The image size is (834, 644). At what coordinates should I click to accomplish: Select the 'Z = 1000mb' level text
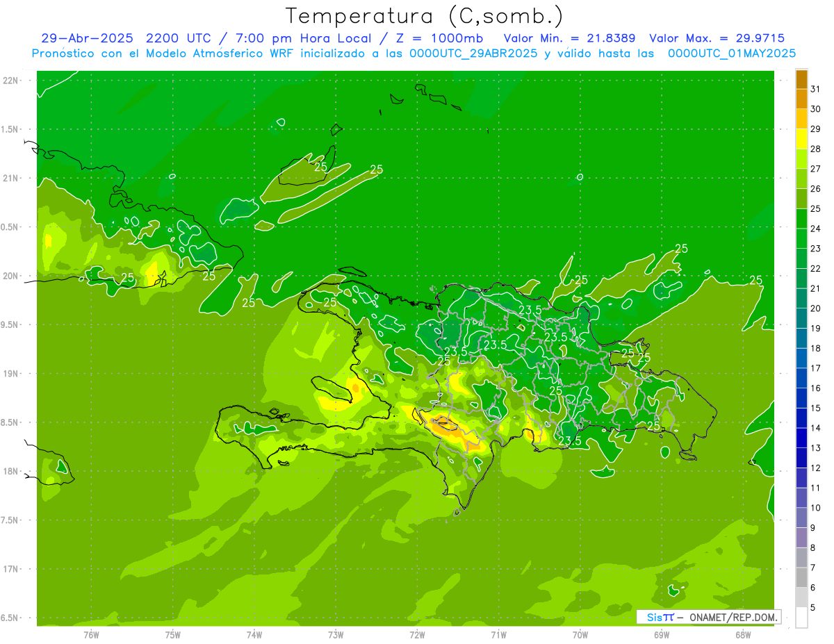tap(438, 38)
